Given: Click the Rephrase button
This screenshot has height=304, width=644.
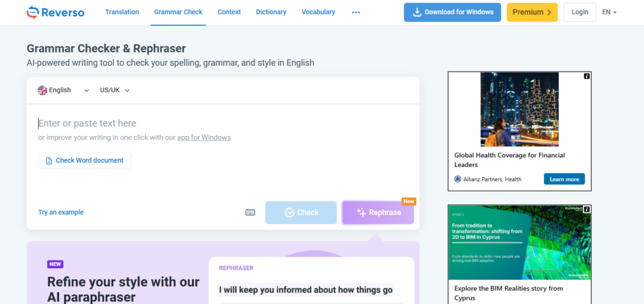Looking at the screenshot, I should pos(378,212).
